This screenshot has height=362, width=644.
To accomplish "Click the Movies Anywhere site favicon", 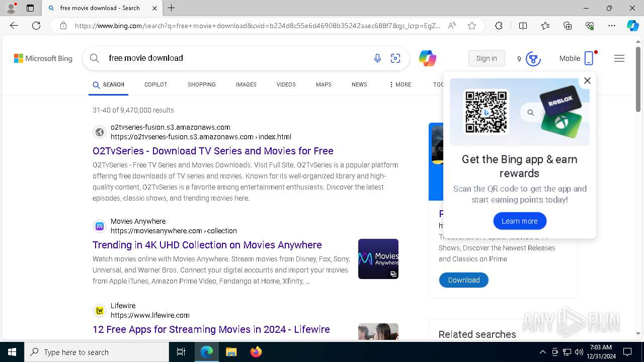I will click(x=100, y=226).
